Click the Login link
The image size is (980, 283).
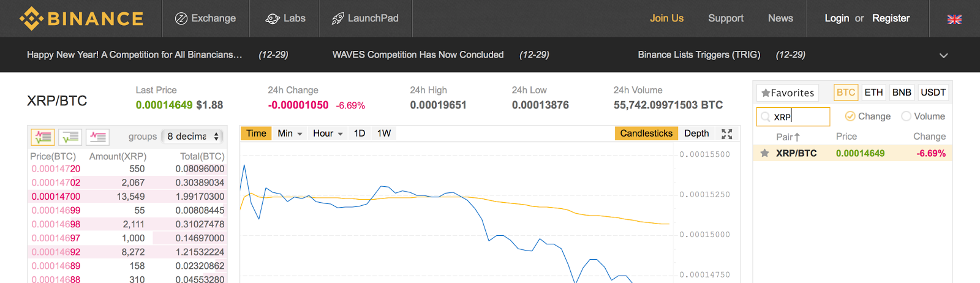(x=837, y=18)
